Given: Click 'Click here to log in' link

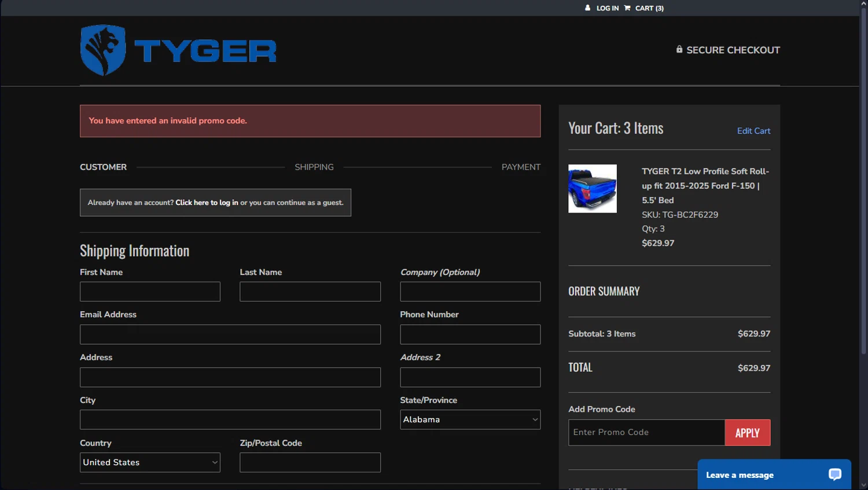Looking at the screenshot, I should pyautogui.click(x=207, y=203).
